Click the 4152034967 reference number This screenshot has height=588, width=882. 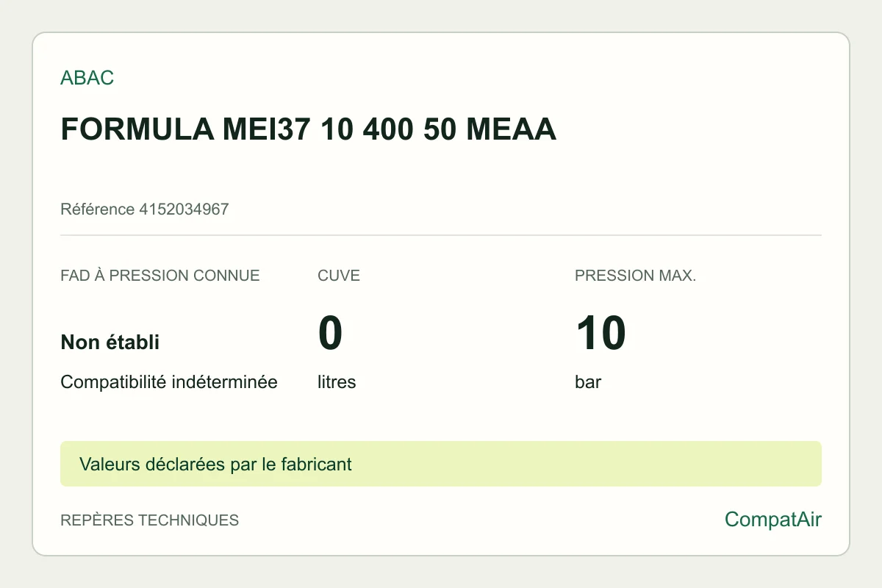pos(184,209)
